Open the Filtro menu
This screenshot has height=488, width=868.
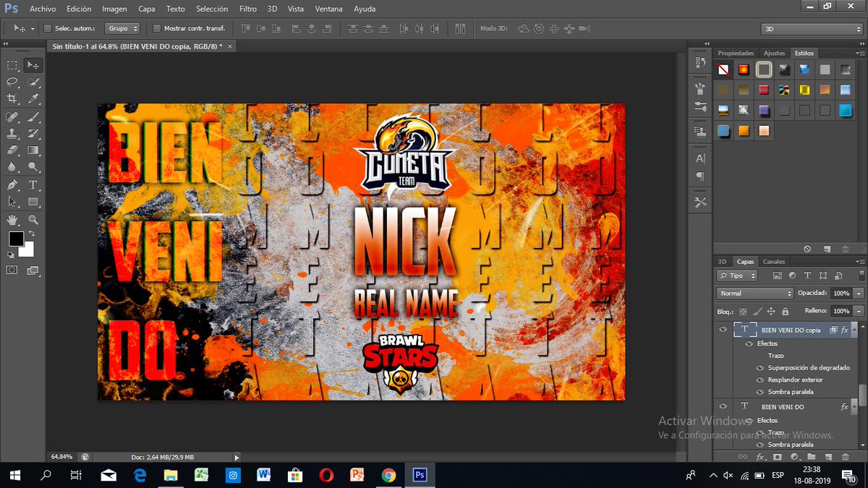pos(248,9)
